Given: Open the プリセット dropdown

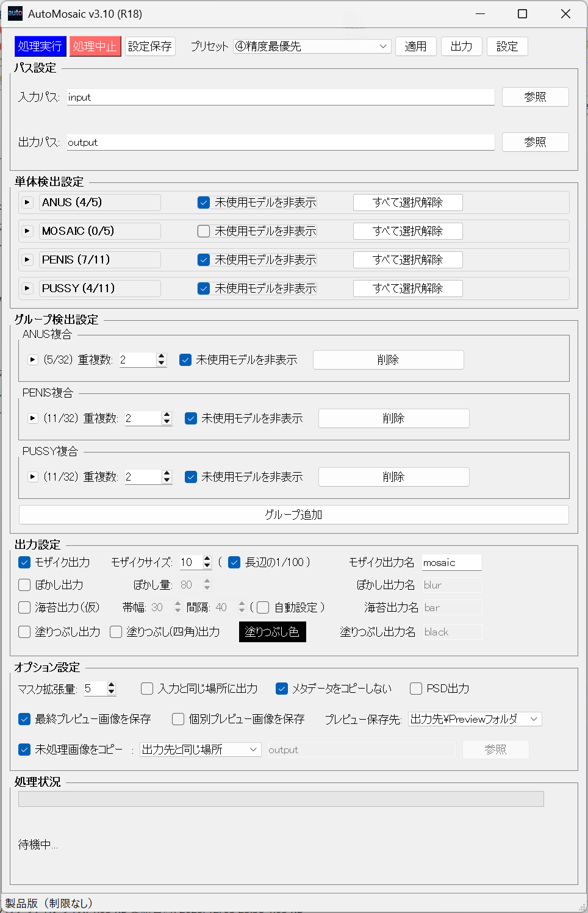Looking at the screenshot, I should coord(312,46).
